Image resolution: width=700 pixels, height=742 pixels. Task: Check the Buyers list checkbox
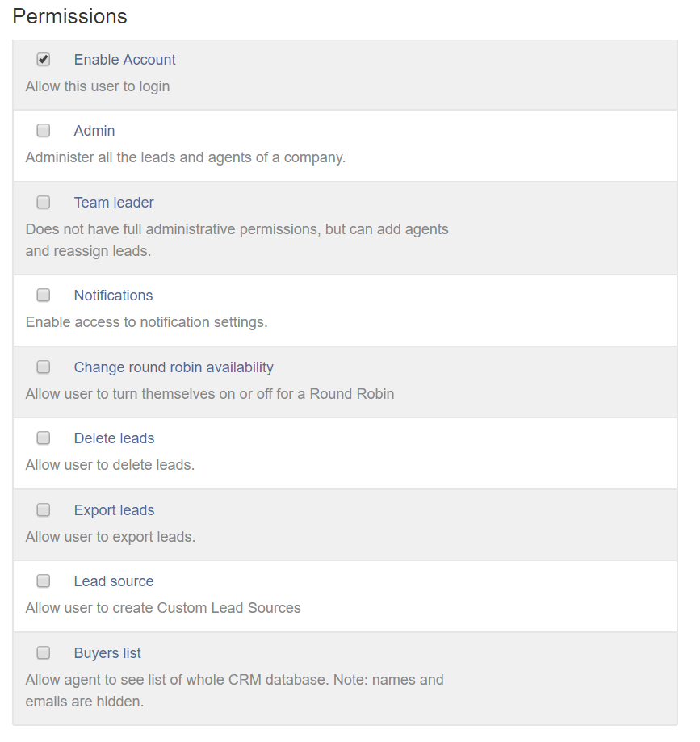click(44, 653)
